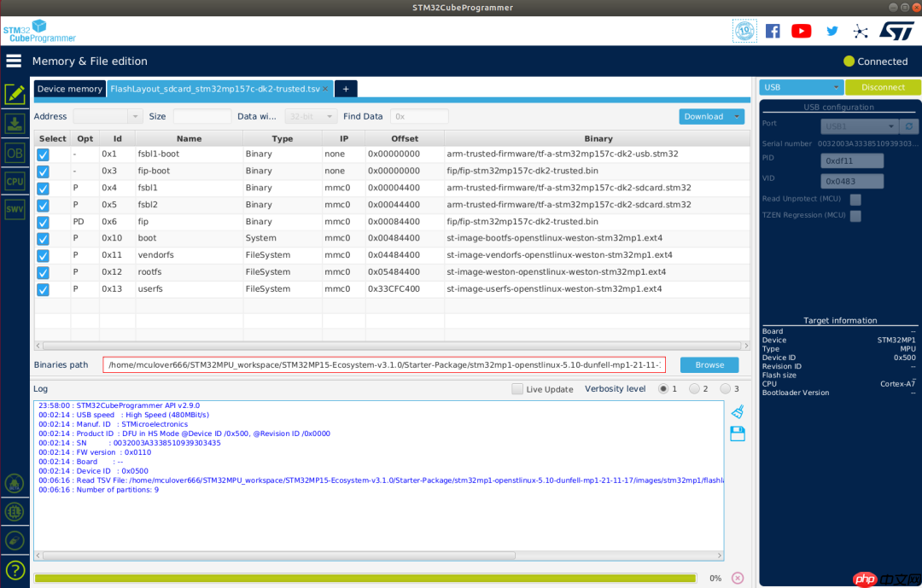
Task: Open the Erasing & Programming download icon
Action: click(x=15, y=124)
